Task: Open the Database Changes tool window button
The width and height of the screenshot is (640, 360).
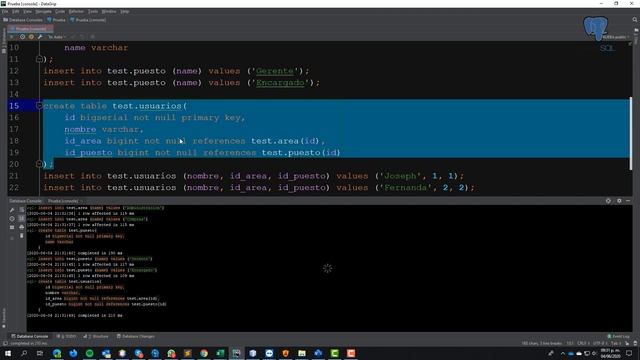Action: 136,336
